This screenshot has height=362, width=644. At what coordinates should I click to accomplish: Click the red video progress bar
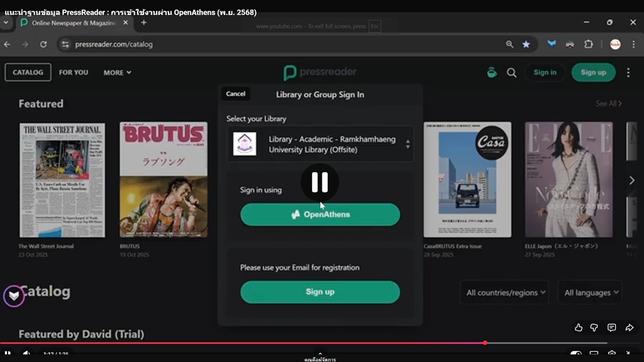252,343
